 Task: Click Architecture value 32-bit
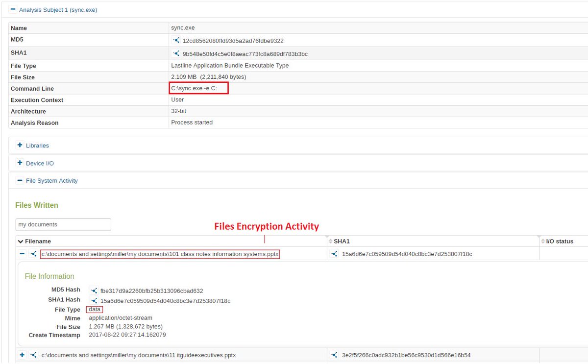(x=178, y=111)
